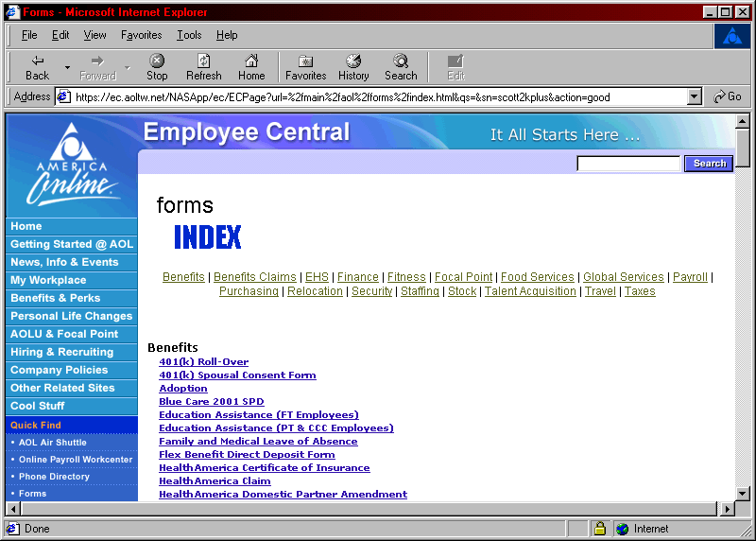Image resolution: width=756 pixels, height=541 pixels.
Task: Go to Home page toolbar icon
Action: (251, 67)
